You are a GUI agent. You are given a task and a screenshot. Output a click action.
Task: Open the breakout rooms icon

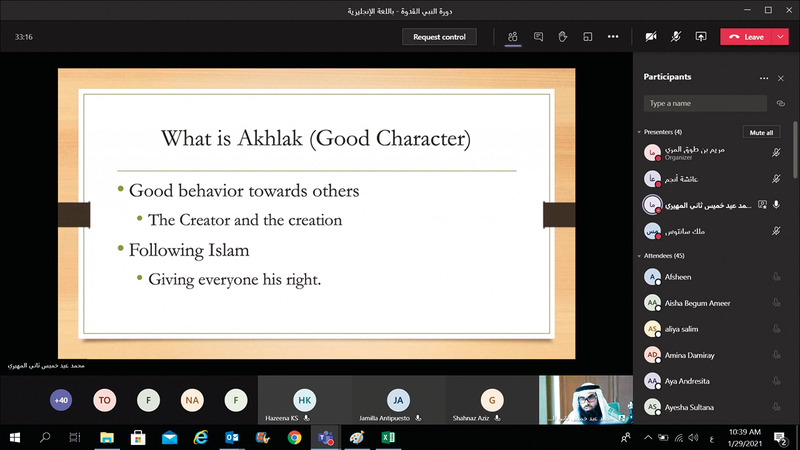click(x=588, y=37)
